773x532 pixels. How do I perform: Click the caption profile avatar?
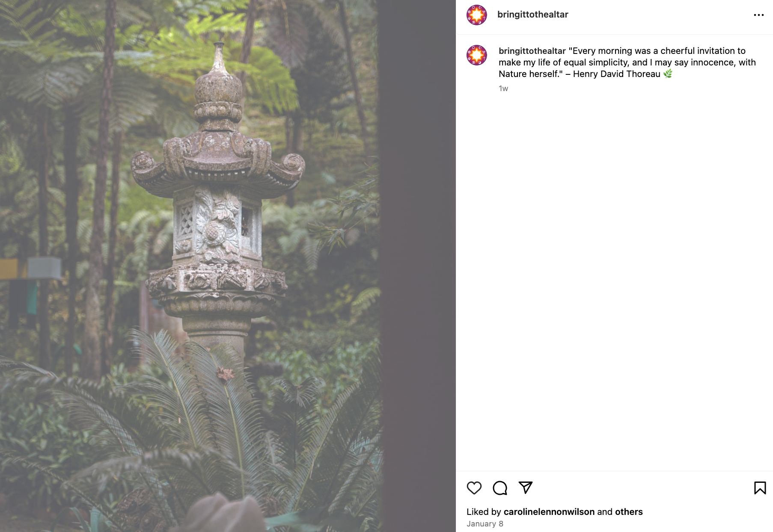[476, 55]
